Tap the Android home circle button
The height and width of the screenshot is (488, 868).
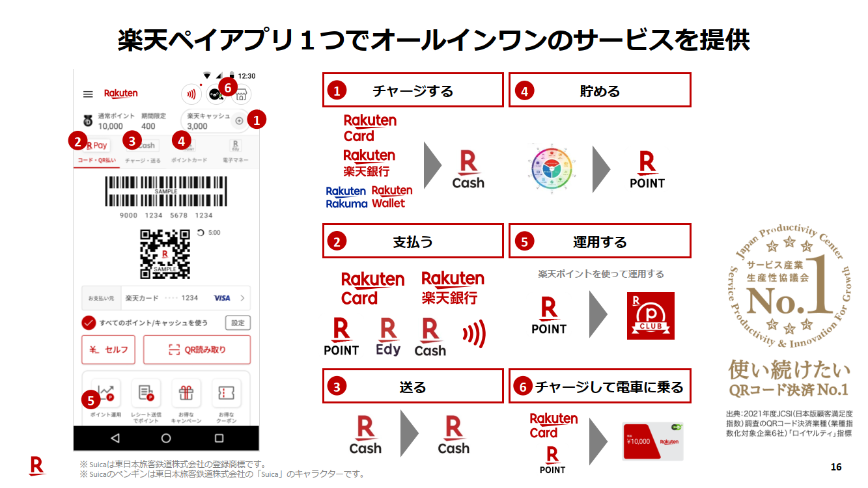click(x=166, y=439)
